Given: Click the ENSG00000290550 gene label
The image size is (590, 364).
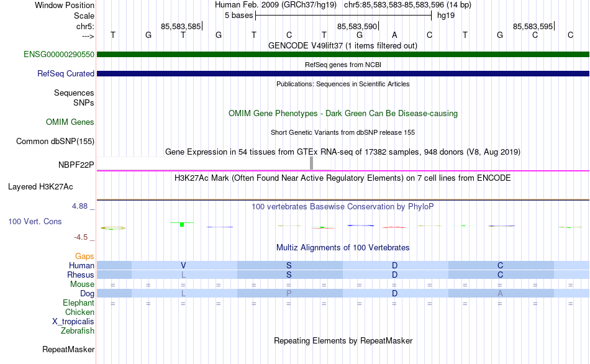Looking at the screenshot, I should pos(59,54).
